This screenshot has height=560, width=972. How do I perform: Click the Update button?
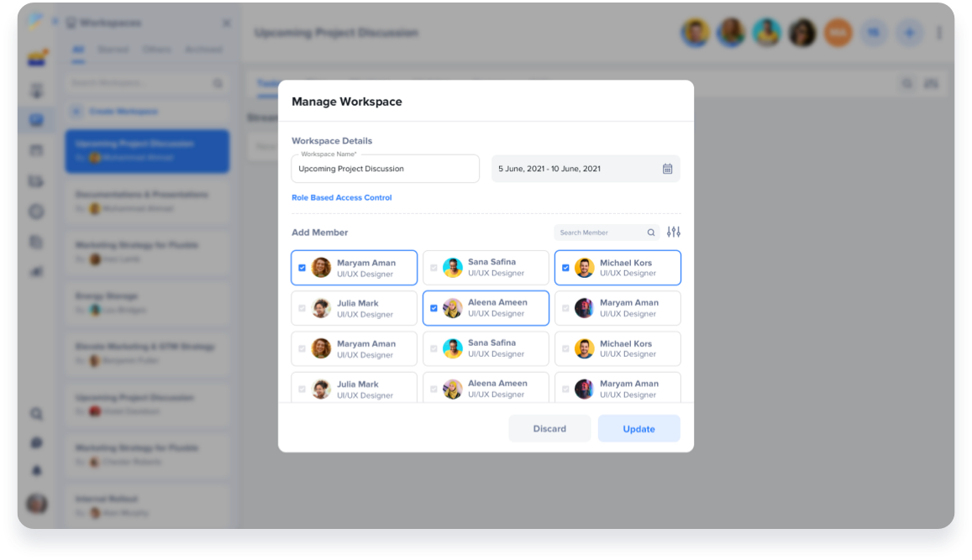tap(638, 429)
